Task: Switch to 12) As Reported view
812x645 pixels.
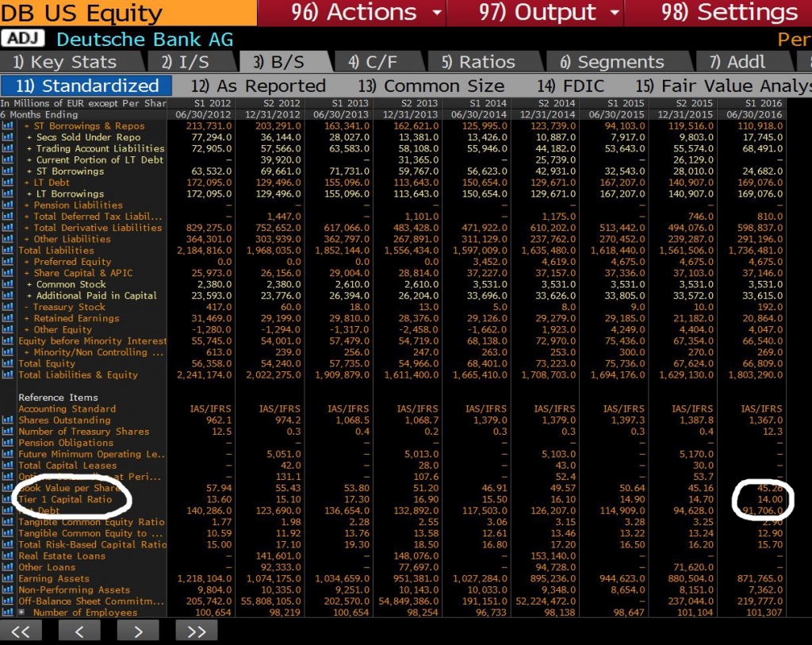Action: (x=258, y=86)
